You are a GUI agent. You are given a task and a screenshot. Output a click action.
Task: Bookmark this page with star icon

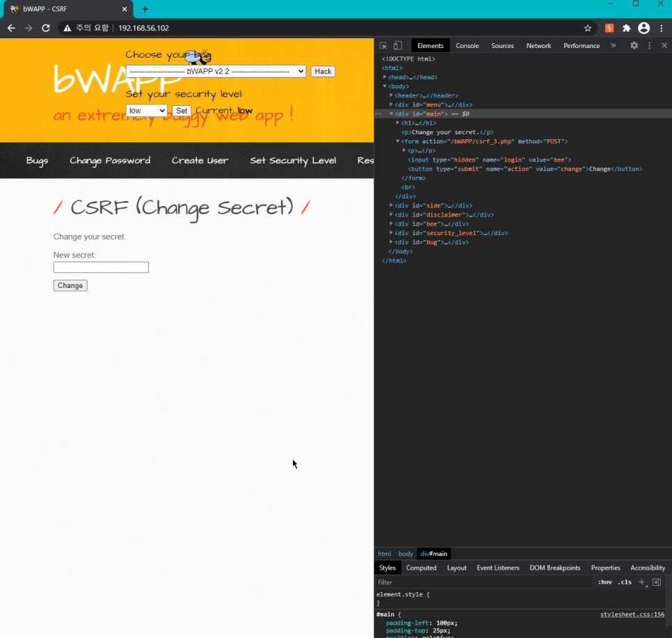pos(588,28)
